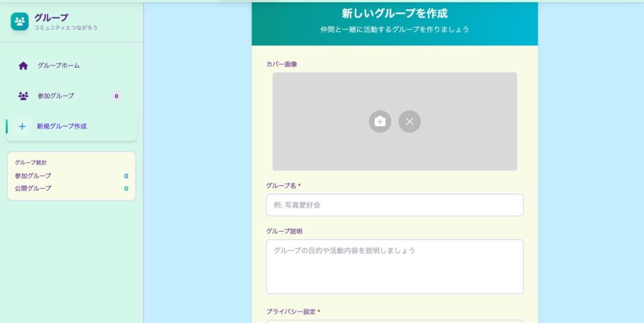
Task: Click the people icon beside 参加グループ
Action: [x=23, y=96]
